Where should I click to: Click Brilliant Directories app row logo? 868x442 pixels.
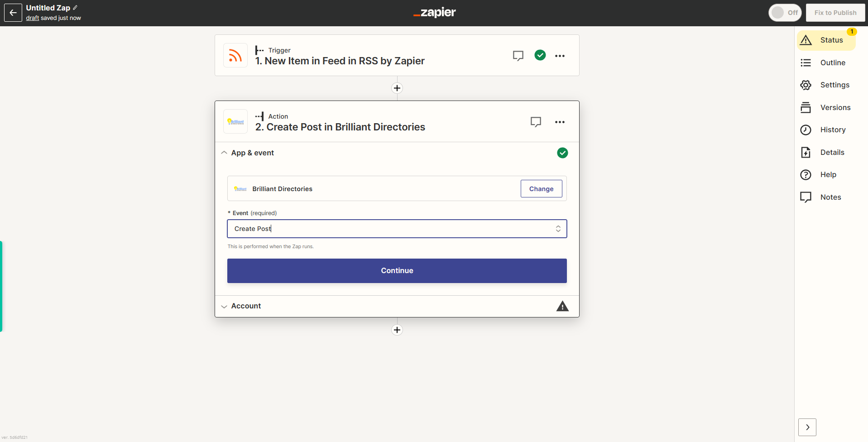tap(240, 189)
